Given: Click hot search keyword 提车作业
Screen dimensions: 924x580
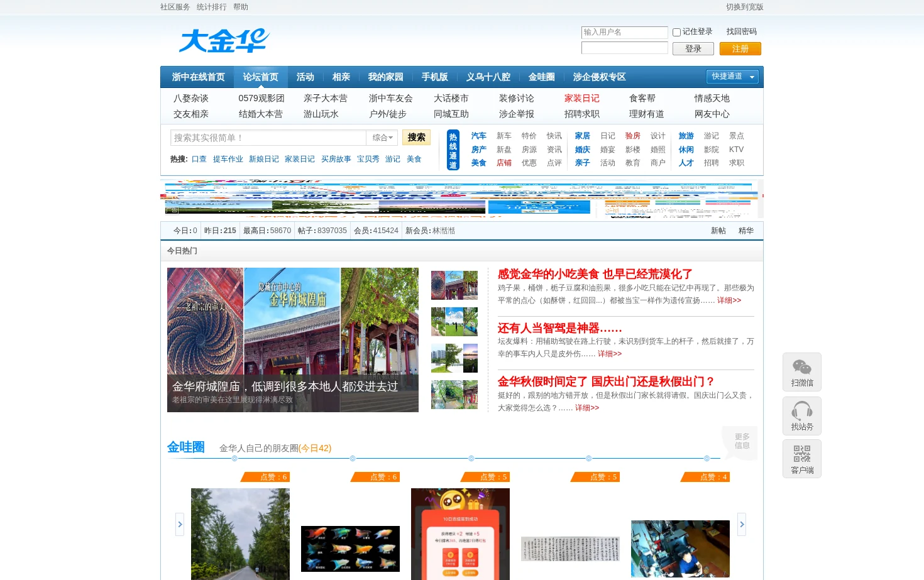Looking at the screenshot, I should [x=228, y=159].
